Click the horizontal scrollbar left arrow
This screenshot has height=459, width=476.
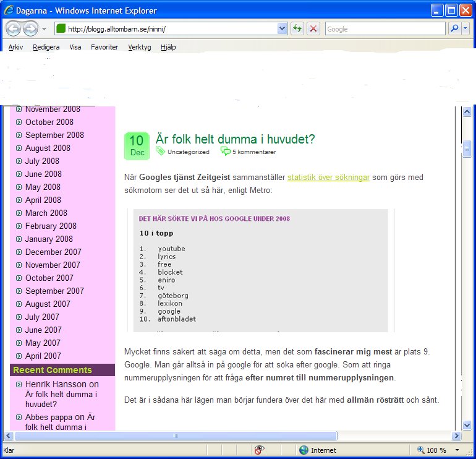coord(8,436)
